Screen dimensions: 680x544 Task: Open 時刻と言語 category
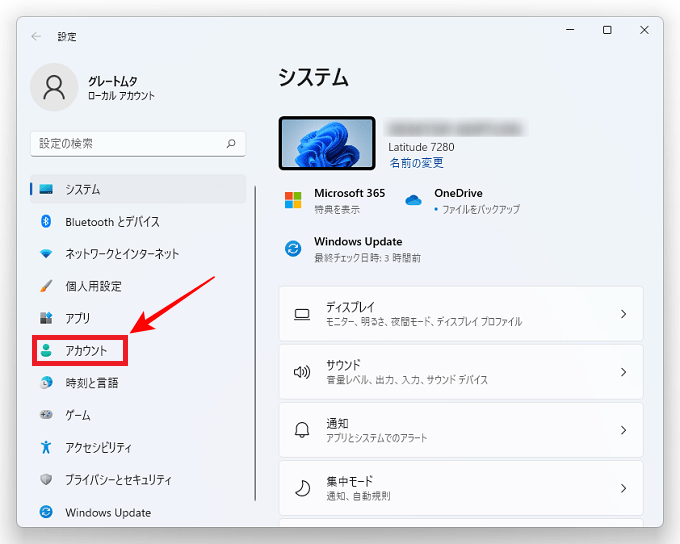tap(138, 383)
